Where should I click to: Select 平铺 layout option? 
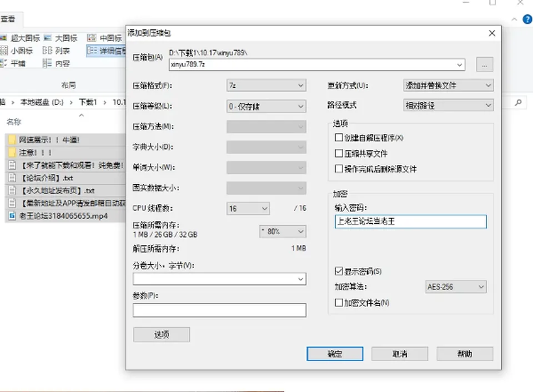coord(13,63)
